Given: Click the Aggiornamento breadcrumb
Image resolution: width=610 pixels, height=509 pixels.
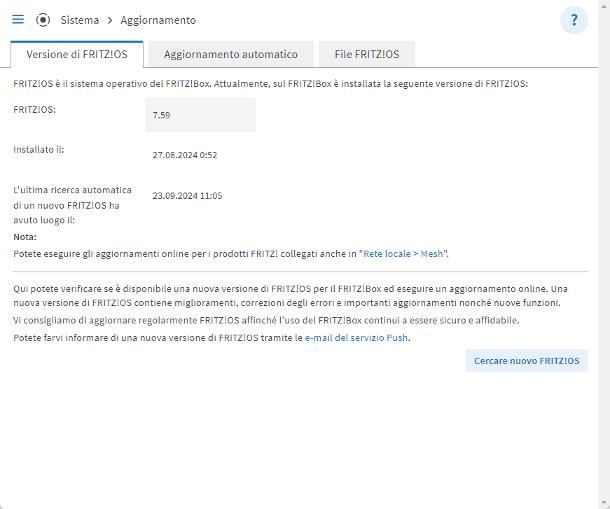Looking at the screenshot, I should pyautogui.click(x=158, y=20).
